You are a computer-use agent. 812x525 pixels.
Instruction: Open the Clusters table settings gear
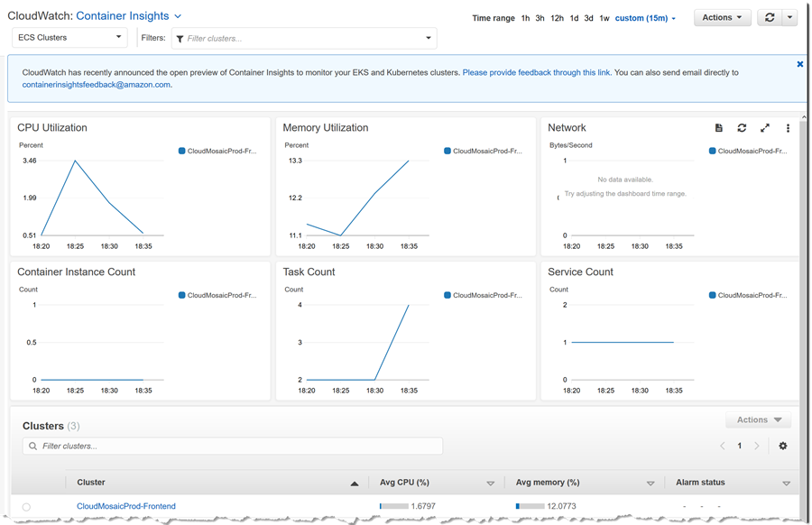coord(783,446)
